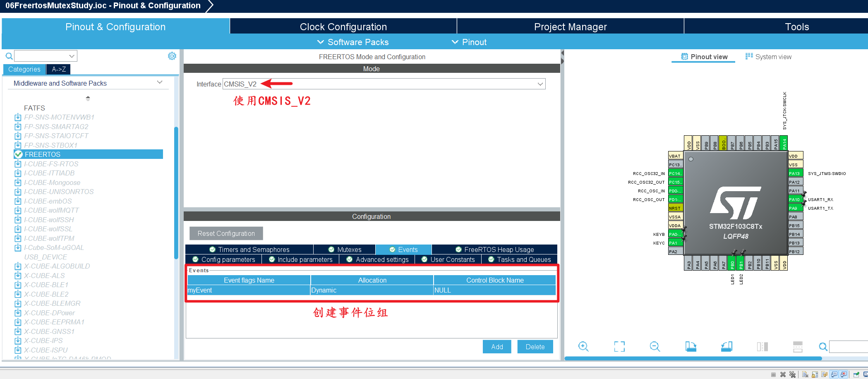868x379 pixels.
Task: Open the FreeRTOS Heap Usage tab
Action: coord(494,249)
